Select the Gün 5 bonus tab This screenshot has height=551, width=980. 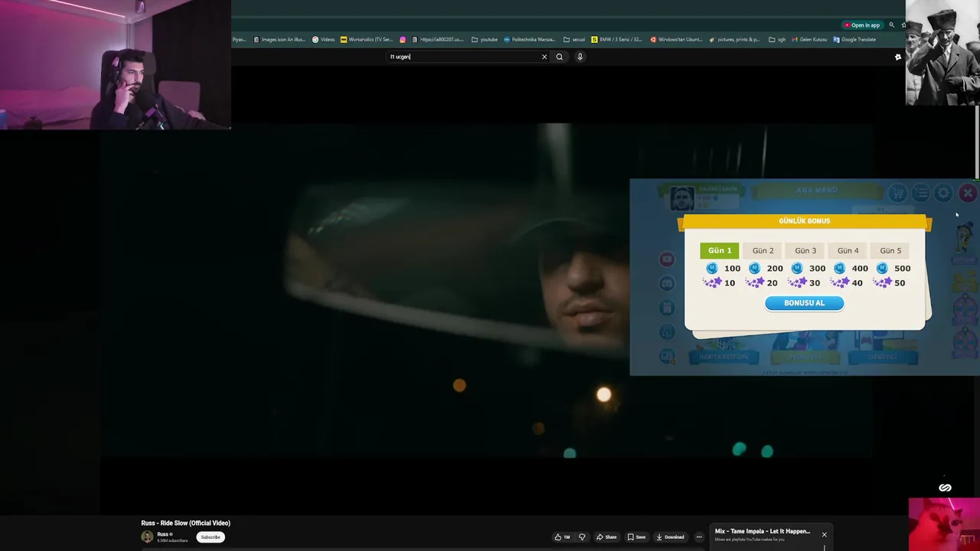(x=890, y=250)
